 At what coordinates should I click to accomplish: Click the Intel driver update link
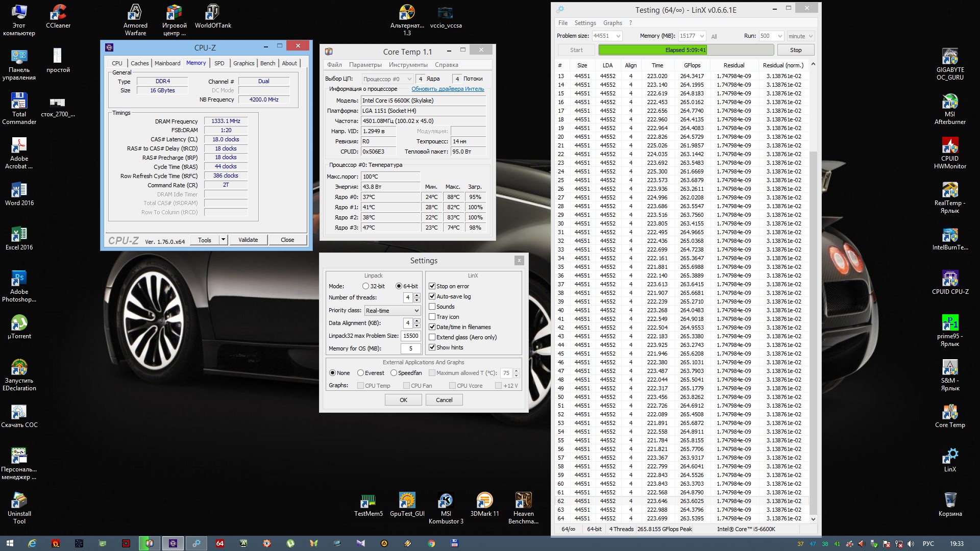pos(448,89)
